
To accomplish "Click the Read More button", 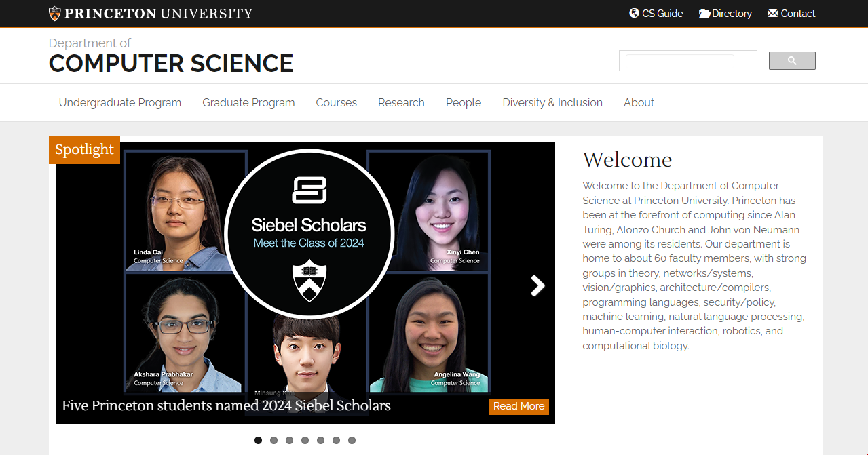I will tap(518, 406).
